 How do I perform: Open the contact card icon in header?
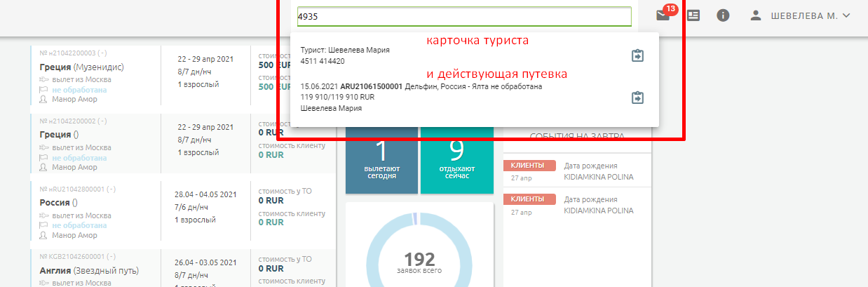(x=693, y=15)
